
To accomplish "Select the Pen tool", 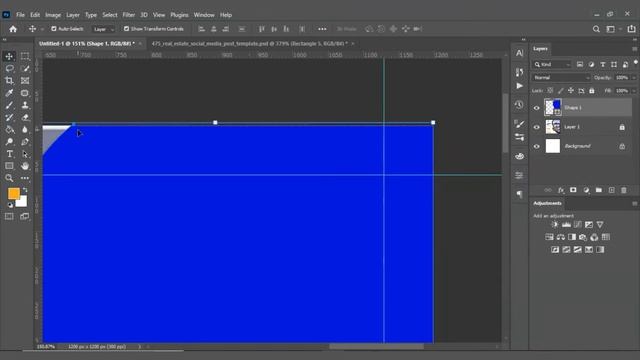I will (x=25, y=142).
